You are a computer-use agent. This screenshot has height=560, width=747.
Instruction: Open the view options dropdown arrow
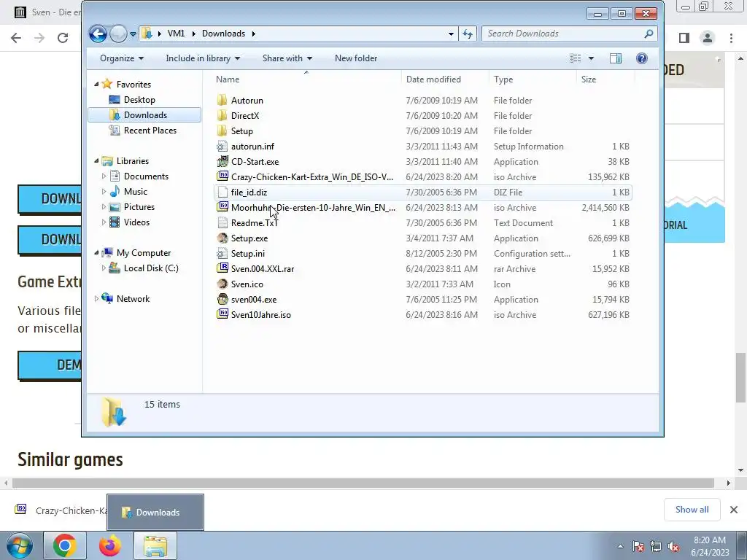coord(591,58)
